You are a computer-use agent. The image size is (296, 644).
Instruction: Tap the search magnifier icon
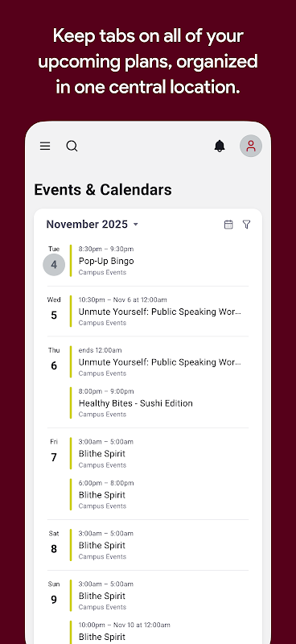[x=72, y=146]
